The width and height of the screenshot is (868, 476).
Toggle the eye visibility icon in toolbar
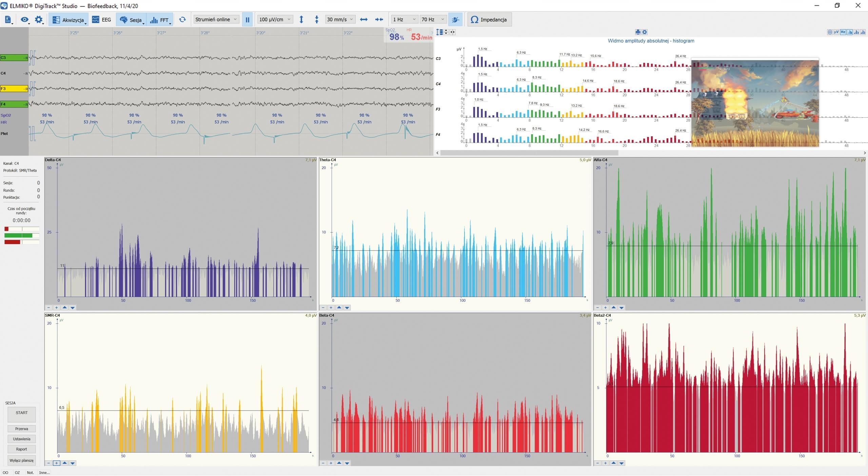(x=24, y=20)
